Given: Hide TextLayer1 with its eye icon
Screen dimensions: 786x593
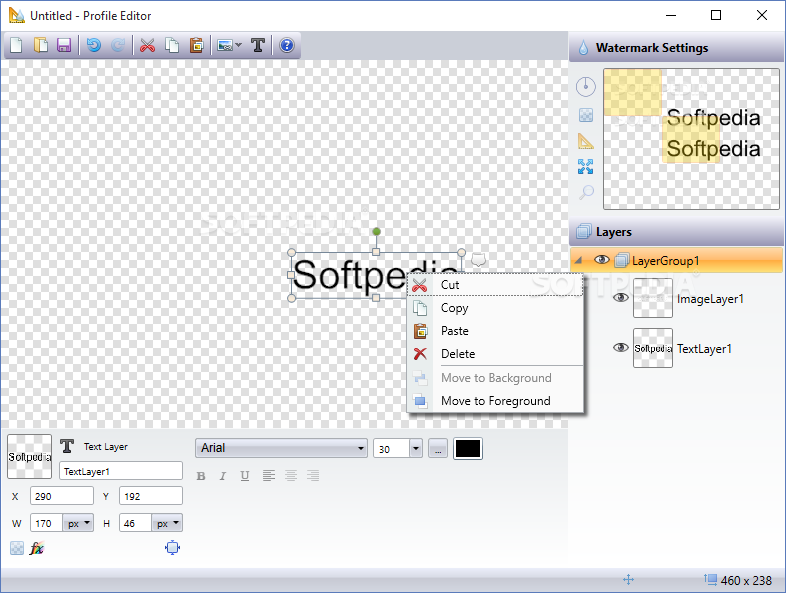Looking at the screenshot, I should point(621,347).
